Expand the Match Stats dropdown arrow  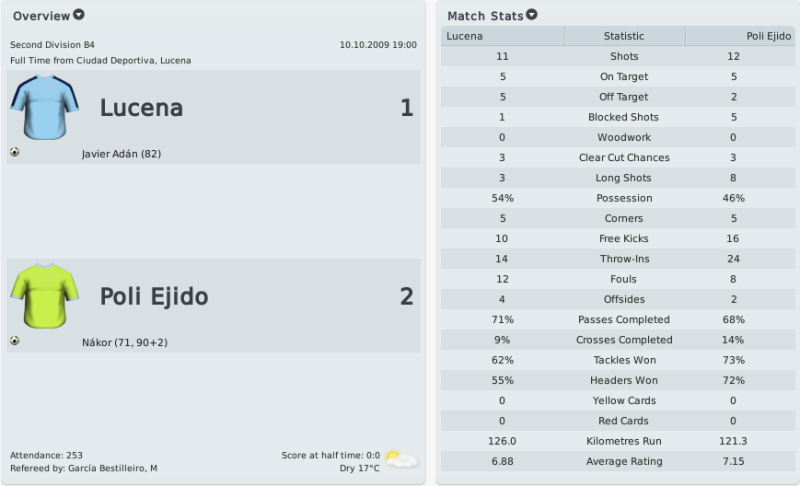coord(532,15)
